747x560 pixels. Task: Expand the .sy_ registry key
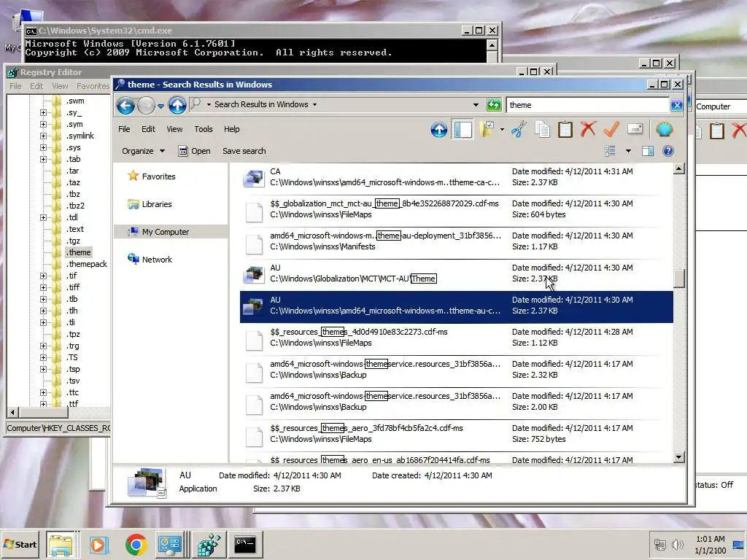coord(43,113)
